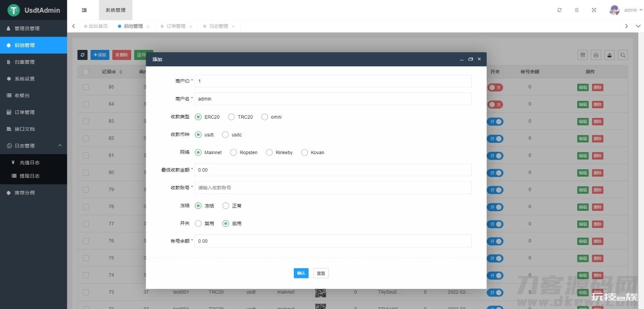Open 收银台 in the sidebar

click(33, 95)
